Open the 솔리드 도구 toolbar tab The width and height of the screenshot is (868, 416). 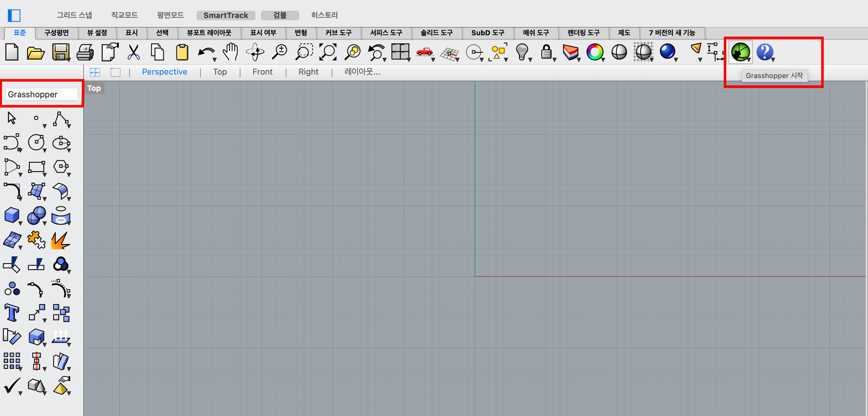click(436, 33)
